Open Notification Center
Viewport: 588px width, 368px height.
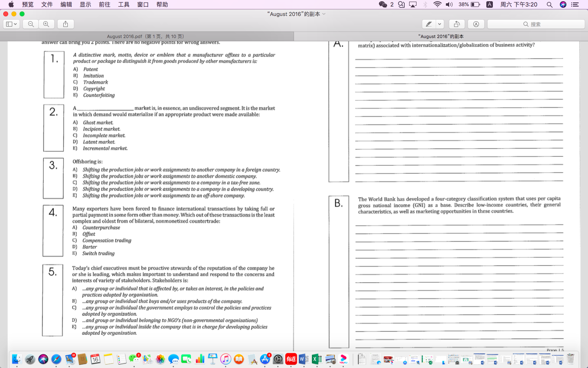click(575, 4)
